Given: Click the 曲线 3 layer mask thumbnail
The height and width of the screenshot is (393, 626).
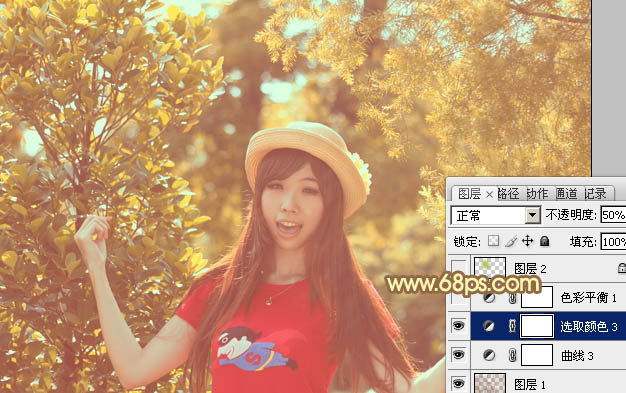Looking at the screenshot, I should click(537, 355).
